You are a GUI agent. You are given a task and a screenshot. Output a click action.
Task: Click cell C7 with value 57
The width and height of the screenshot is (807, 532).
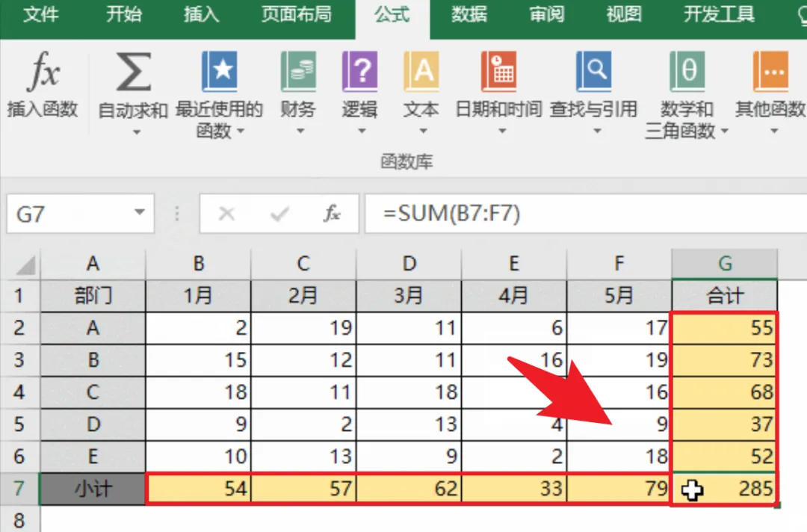pyautogui.click(x=303, y=488)
